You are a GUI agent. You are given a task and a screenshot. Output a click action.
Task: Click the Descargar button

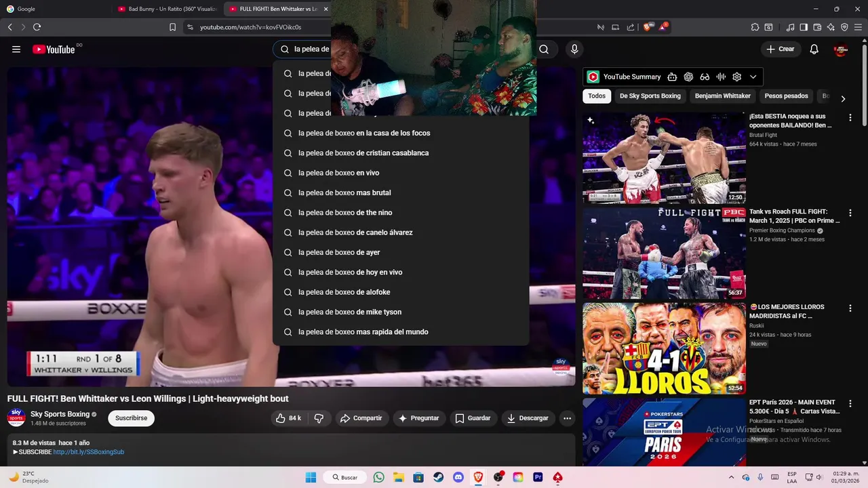(x=528, y=418)
